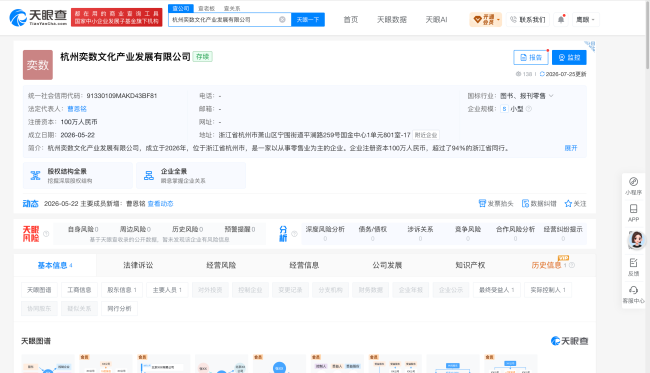
Task: Click 周边风险 0 entry
Action: point(135,229)
